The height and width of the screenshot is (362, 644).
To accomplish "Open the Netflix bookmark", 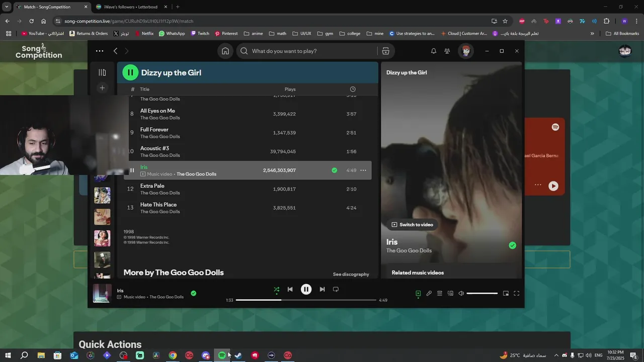I will point(144,34).
